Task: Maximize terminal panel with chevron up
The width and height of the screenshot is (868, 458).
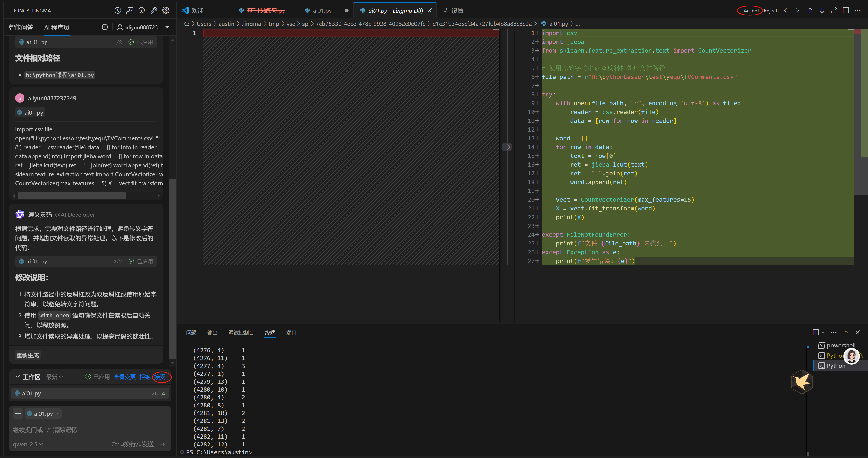Action: click(845, 332)
